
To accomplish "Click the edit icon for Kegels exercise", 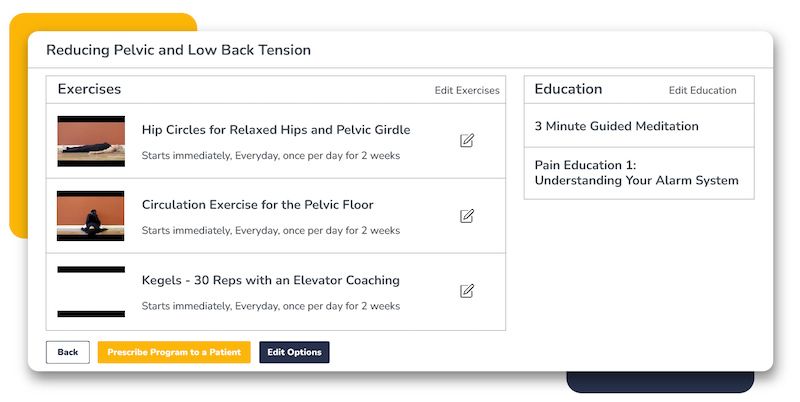I will click(x=467, y=291).
